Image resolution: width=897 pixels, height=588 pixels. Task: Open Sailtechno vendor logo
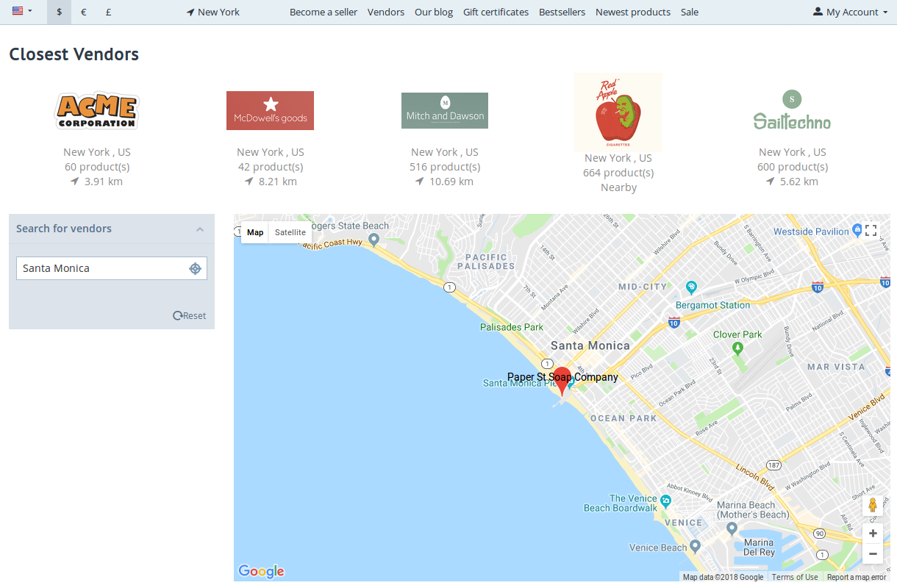[792, 110]
